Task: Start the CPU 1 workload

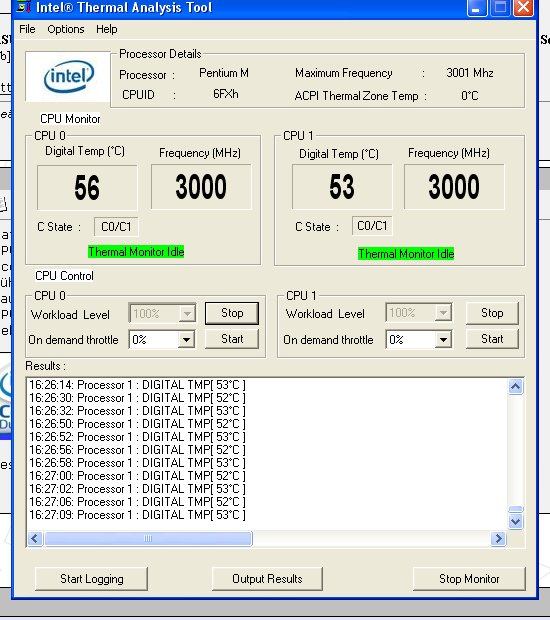Action: point(492,339)
